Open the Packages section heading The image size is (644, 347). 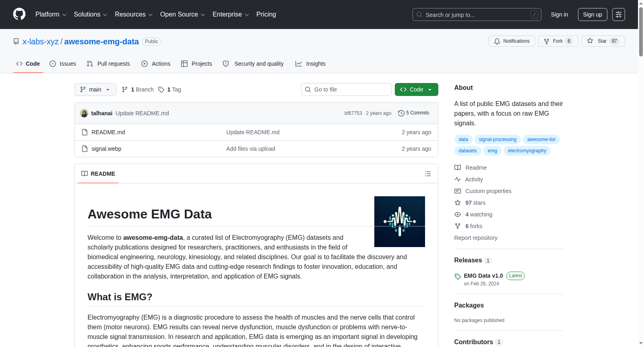click(x=469, y=305)
